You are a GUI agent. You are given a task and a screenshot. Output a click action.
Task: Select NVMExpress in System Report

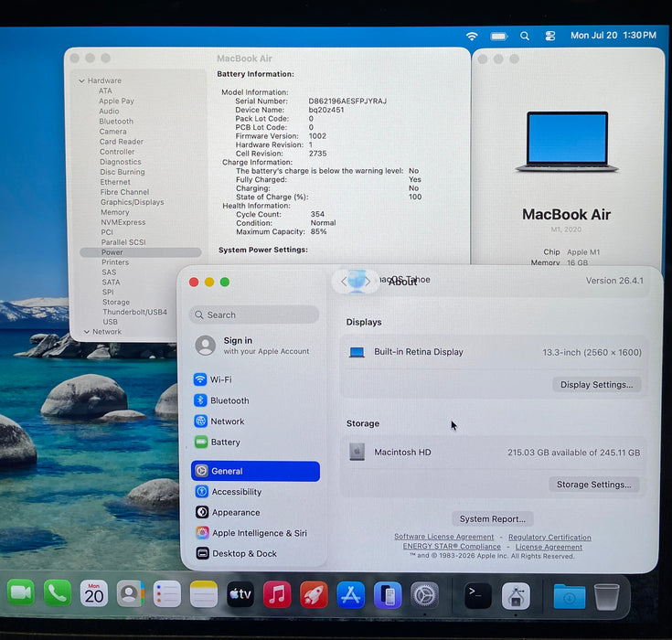tap(123, 222)
